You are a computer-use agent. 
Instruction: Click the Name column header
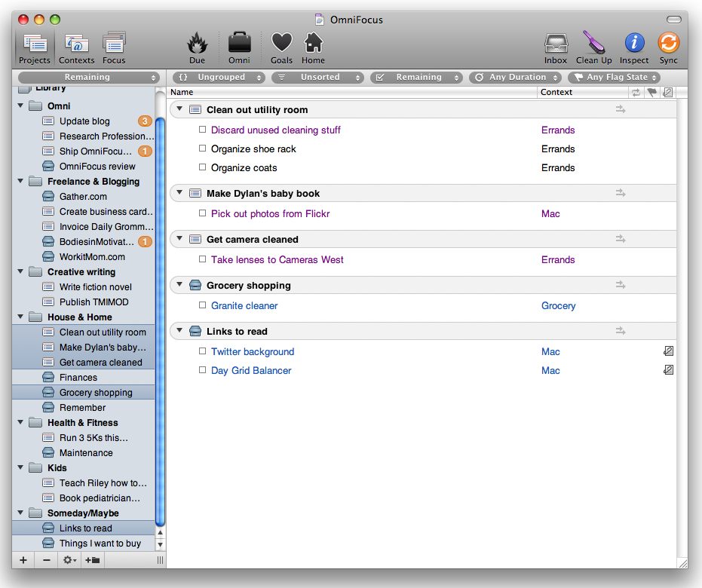coord(352,92)
